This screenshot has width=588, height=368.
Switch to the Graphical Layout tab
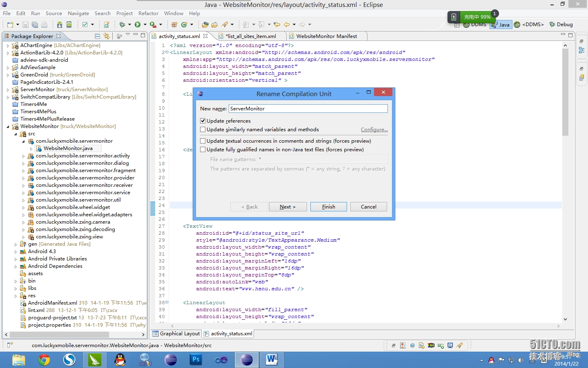pyautogui.click(x=176, y=334)
